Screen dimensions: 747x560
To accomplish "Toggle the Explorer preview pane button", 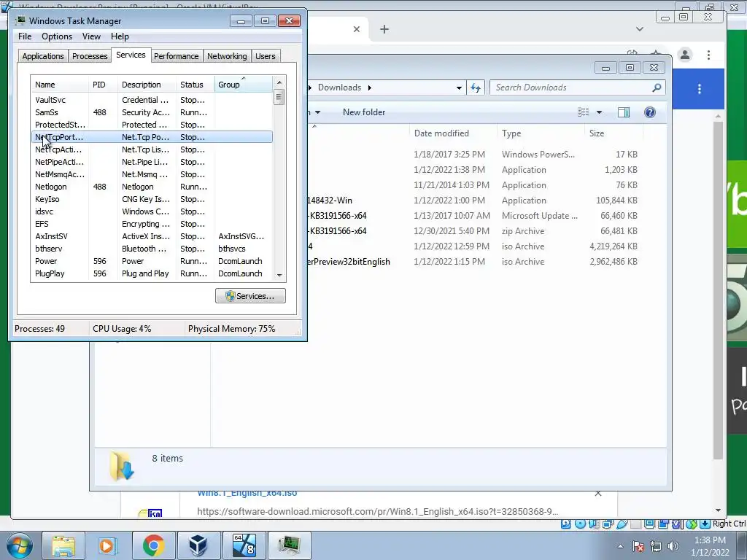I will 624,112.
